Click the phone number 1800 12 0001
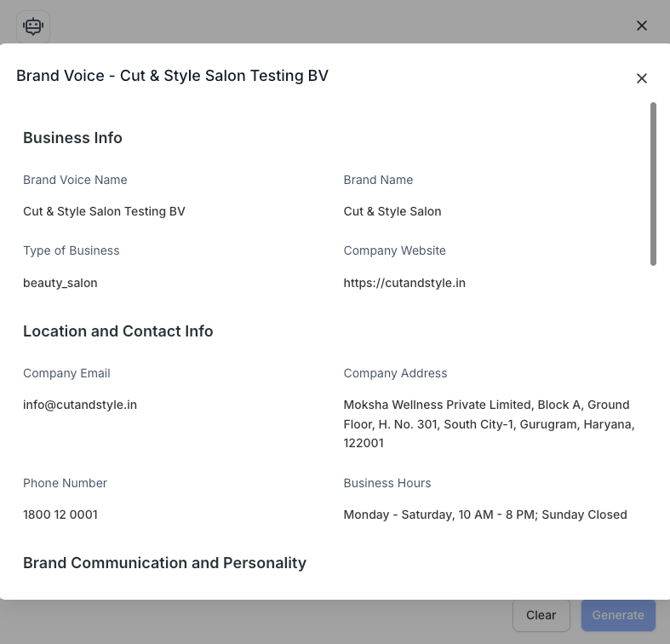 click(x=60, y=515)
